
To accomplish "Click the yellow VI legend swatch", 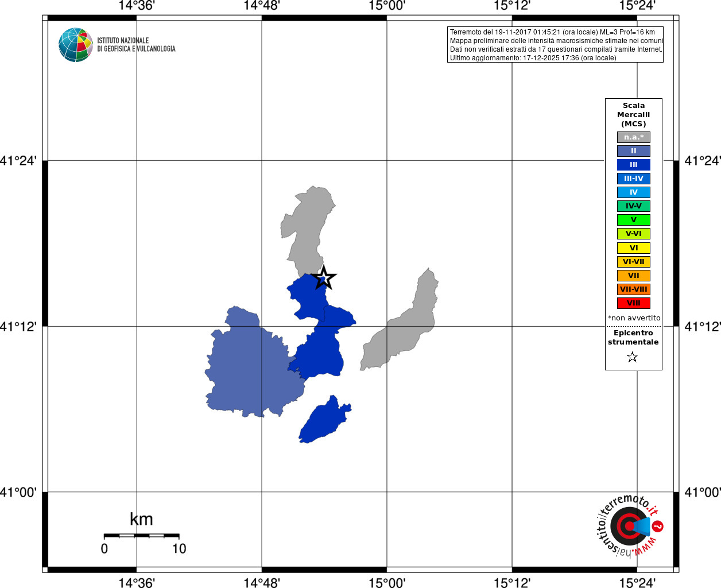I will [634, 248].
